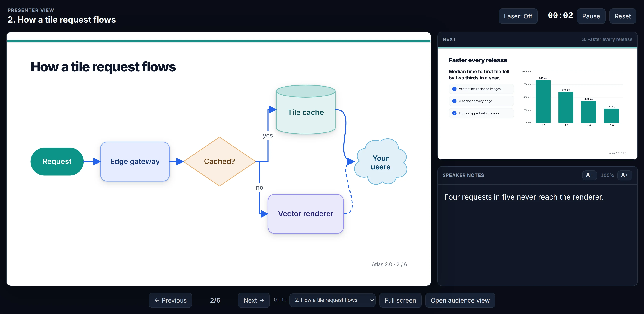Screen dimensions: 644x314
Task: Click the next slide preview thumbnail
Action: coord(537,103)
